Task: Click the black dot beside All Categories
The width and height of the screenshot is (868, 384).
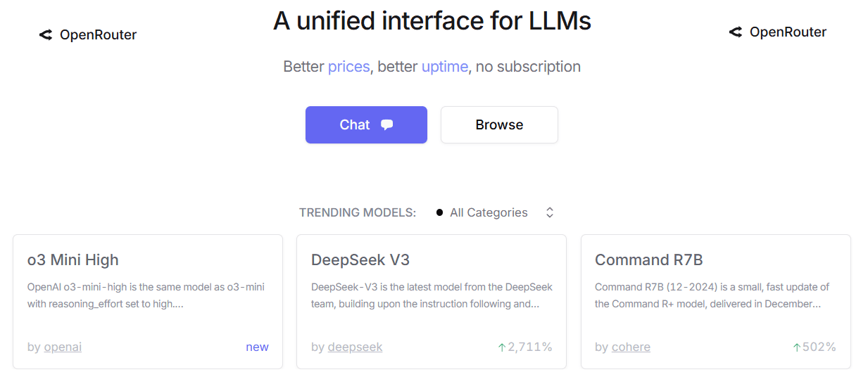Action: [439, 212]
